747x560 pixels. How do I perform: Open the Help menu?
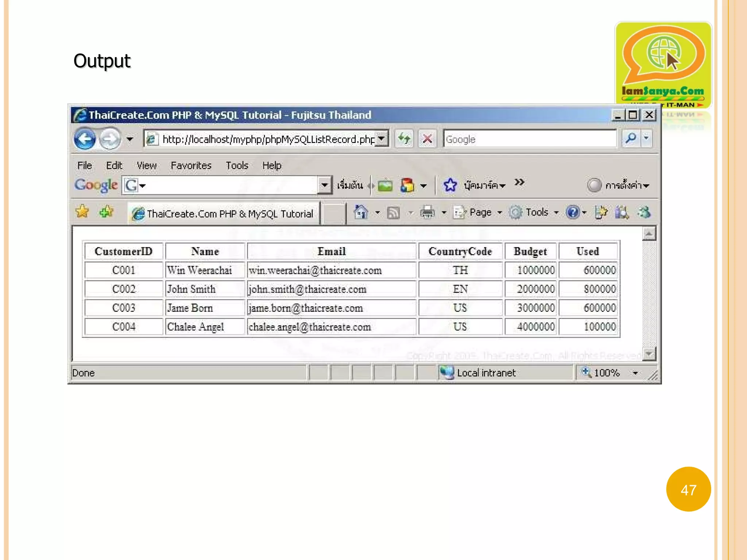(272, 166)
